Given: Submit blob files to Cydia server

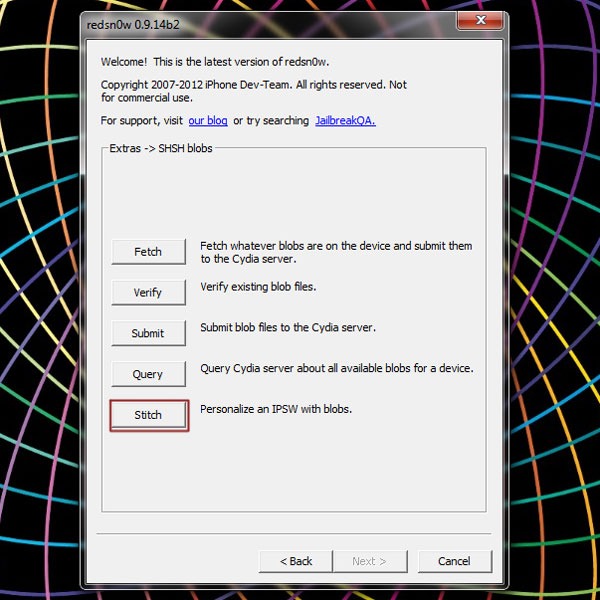Looking at the screenshot, I should point(148,333).
